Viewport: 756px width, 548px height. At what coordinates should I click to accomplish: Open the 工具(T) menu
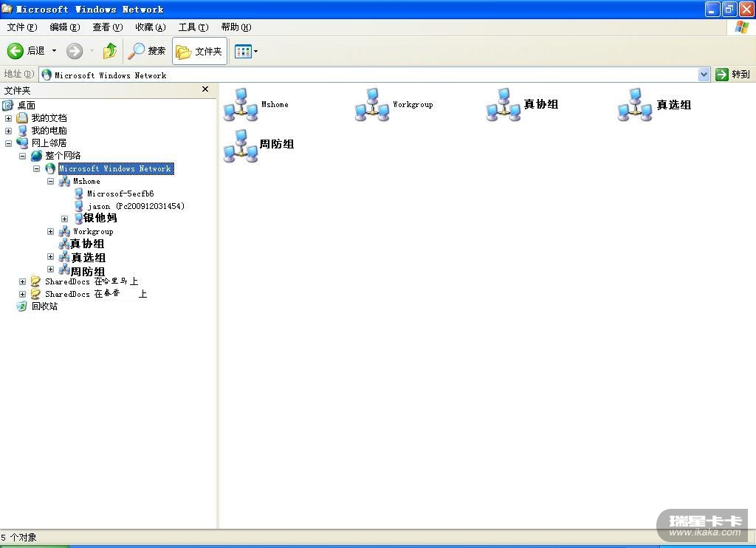[x=193, y=27]
